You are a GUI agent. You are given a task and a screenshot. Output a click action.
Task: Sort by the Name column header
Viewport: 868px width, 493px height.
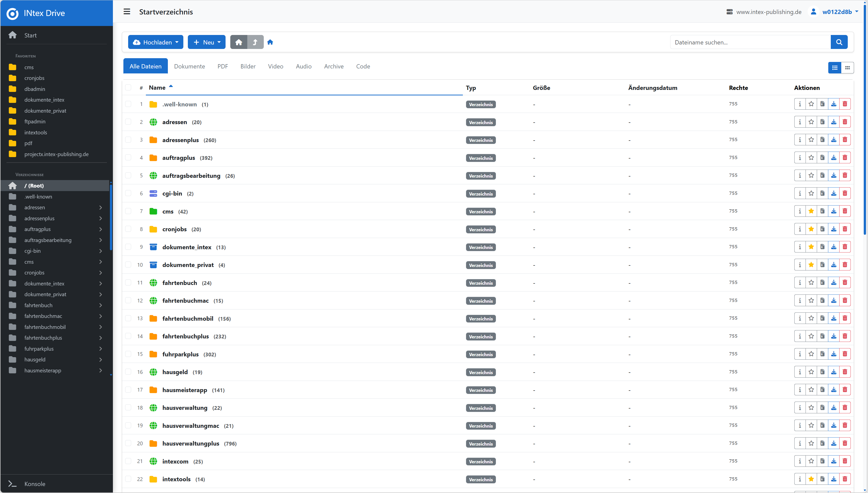(x=157, y=88)
